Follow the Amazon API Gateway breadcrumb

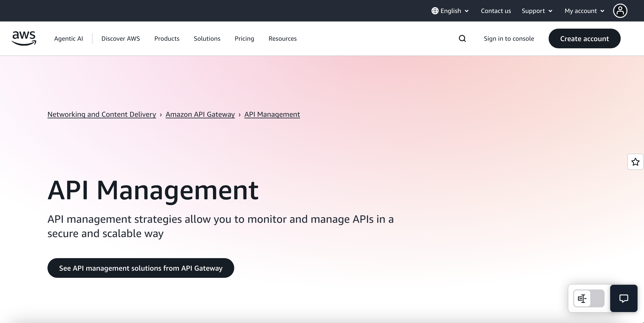200,114
